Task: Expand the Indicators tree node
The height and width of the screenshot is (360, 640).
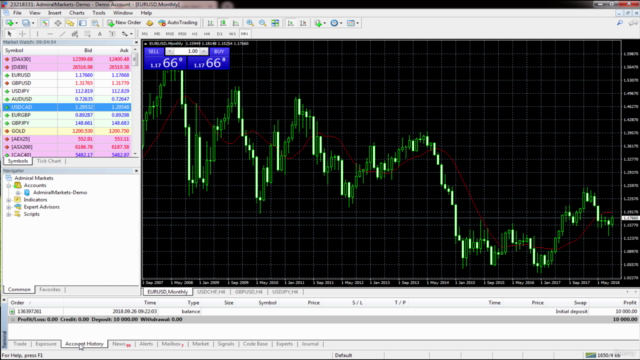Action: (9, 200)
